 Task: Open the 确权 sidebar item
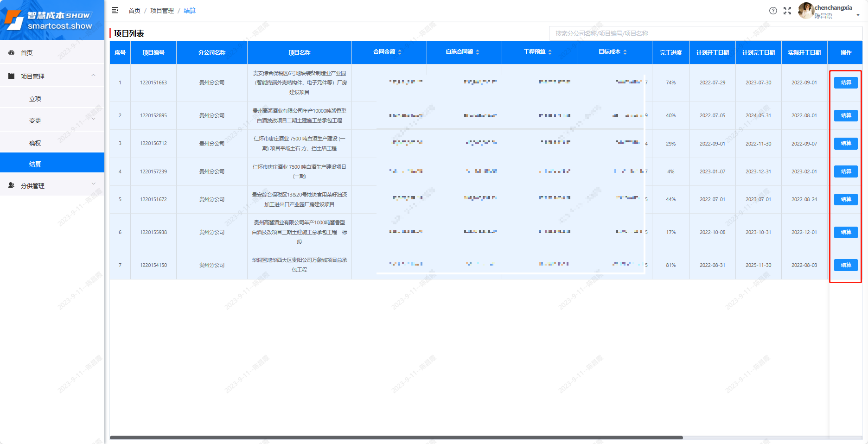[x=35, y=143]
